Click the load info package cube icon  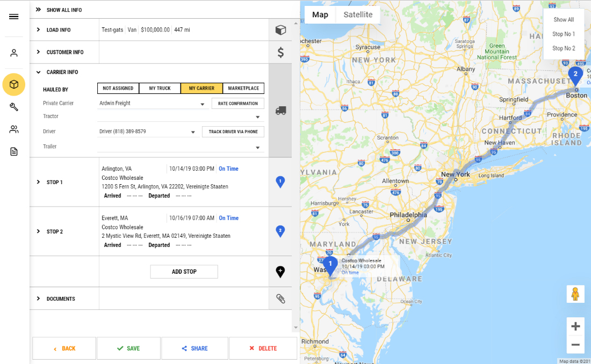pyautogui.click(x=280, y=30)
